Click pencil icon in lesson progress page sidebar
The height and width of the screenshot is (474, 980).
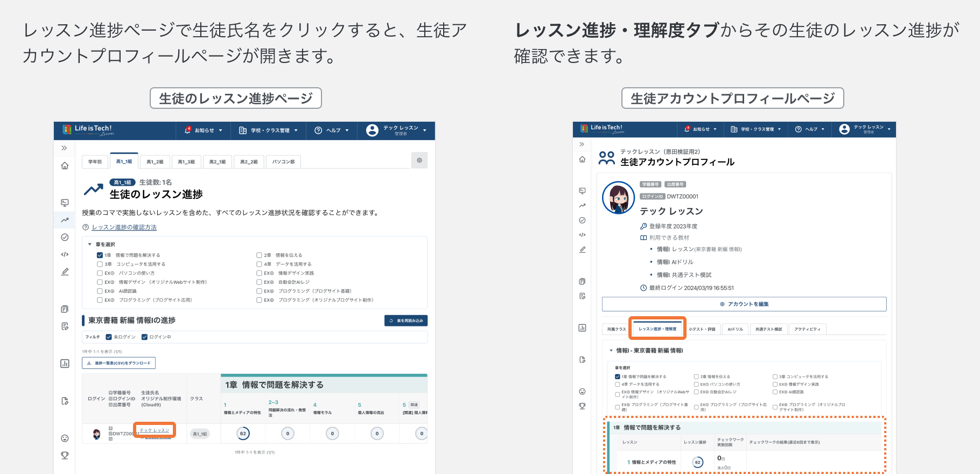click(65, 271)
